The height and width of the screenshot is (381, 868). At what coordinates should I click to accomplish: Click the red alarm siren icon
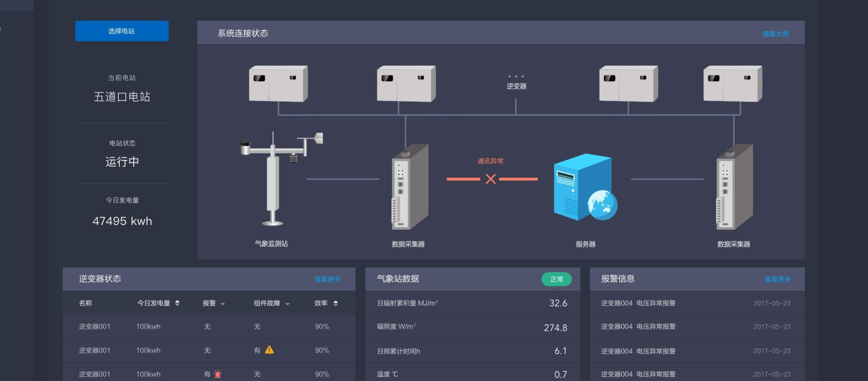click(x=218, y=374)
